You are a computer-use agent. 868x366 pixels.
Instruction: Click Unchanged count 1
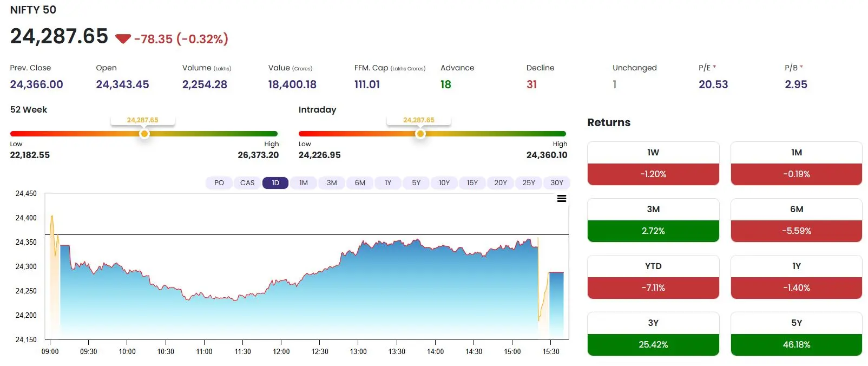(615, 84)
